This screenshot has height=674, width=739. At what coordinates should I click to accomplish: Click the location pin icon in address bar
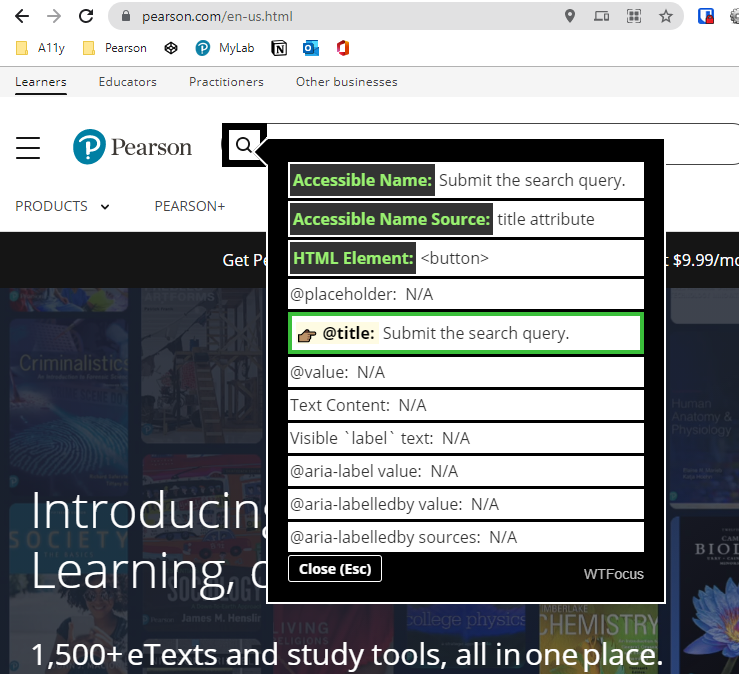[570, 16]
